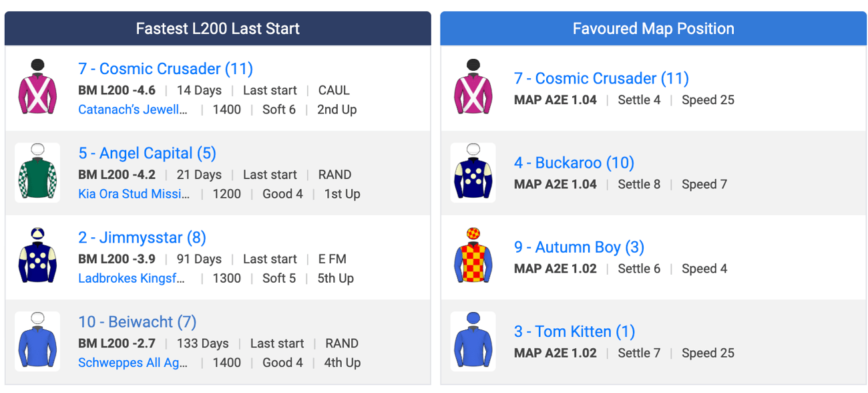Open Schweppes All Ag... race link
Image resolution: width=868 pixels, height=393 pixels.
pyautogui.click(x=133, y=362)
